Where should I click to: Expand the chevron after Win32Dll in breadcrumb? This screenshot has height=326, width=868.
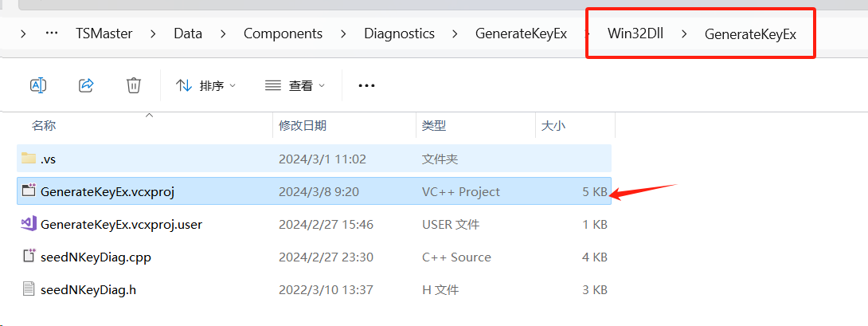(x=684, y=33)
